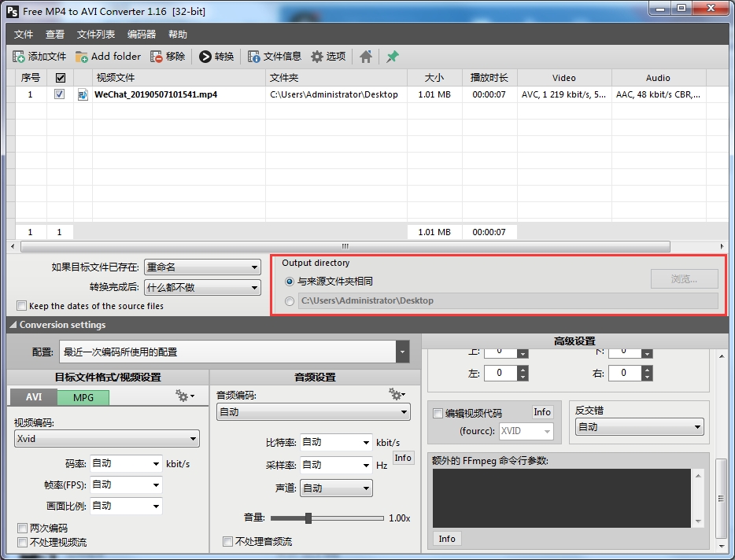The image size is (735, 560).
Task: Switch to the MPG format tab
Action: coord(83,398)
